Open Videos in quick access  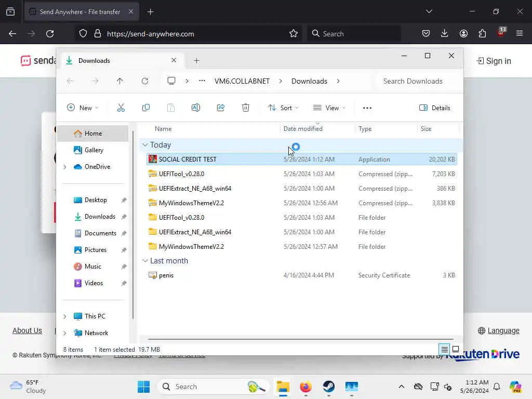tap(93, 283)
